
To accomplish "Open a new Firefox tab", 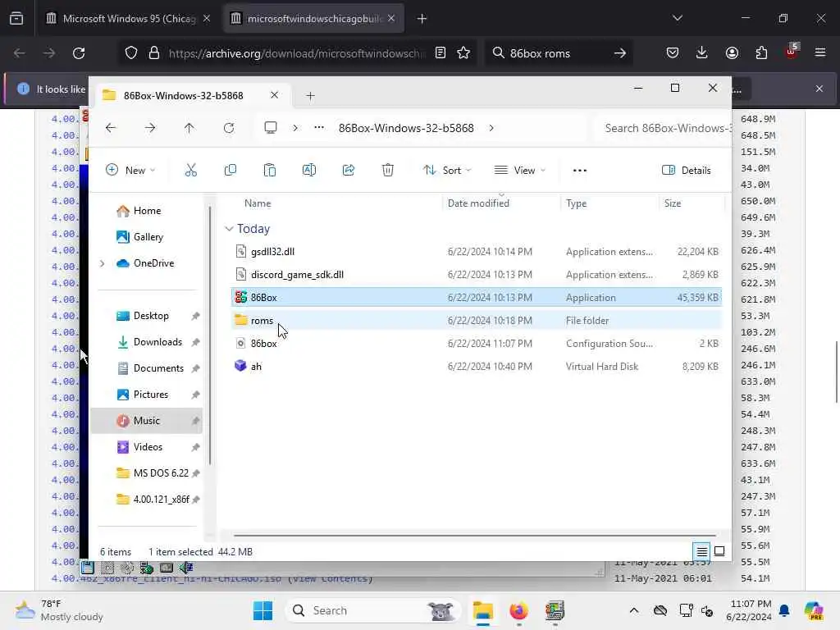I will coord(422,19).
